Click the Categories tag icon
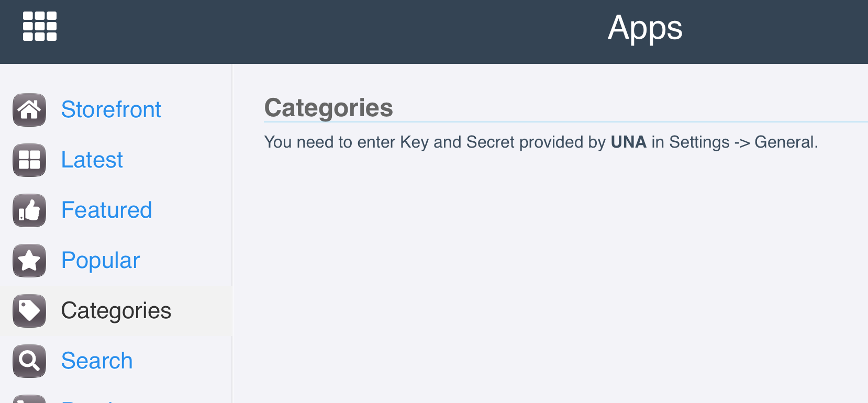The width and height of the screenshot is (868, 403). pyautogui.click(x=29, y=311)
